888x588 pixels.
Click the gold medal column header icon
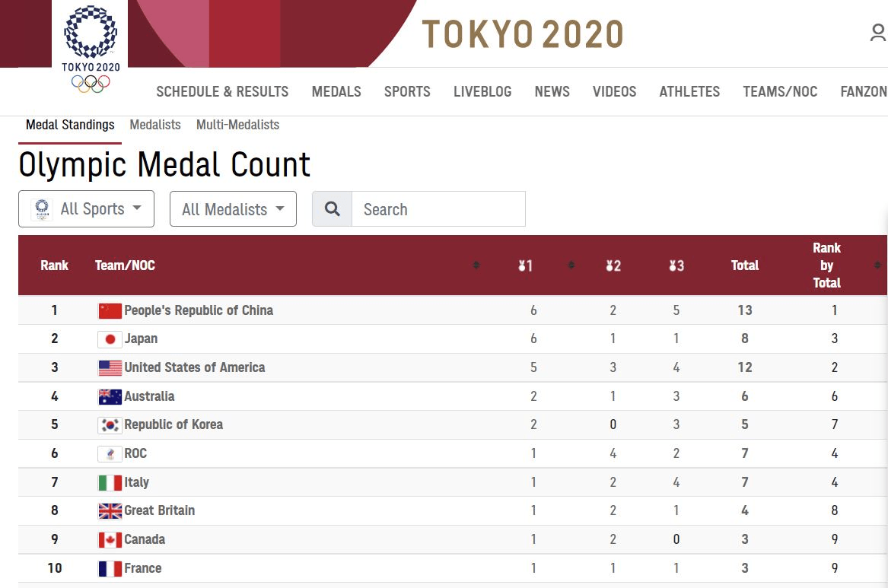[525, 265]
